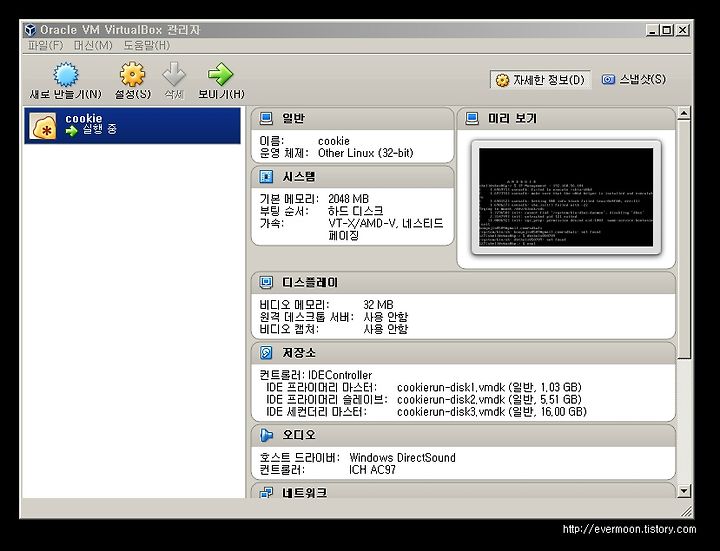Image resolution: width=720 pixels, height=551 pixels.
Task: Open the File (파일) menu
Action: [45, 45]
